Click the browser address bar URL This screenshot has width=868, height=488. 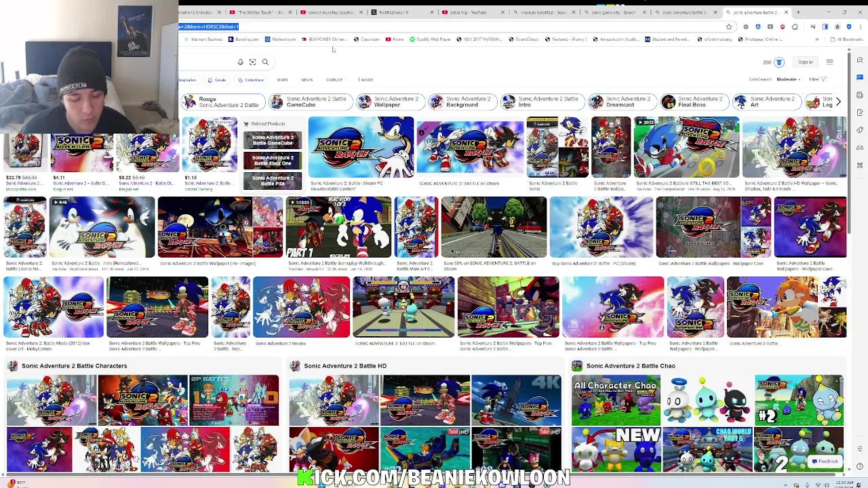209,27
